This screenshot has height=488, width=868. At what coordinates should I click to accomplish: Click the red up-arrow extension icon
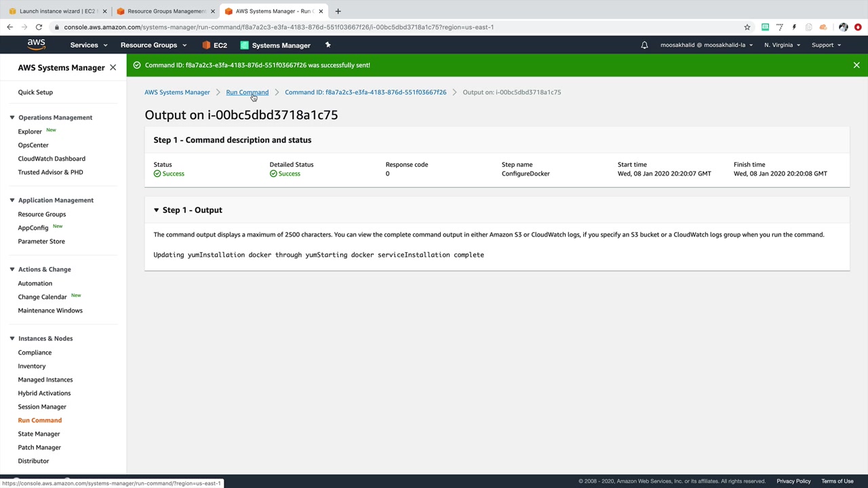(x=858, y=27)
